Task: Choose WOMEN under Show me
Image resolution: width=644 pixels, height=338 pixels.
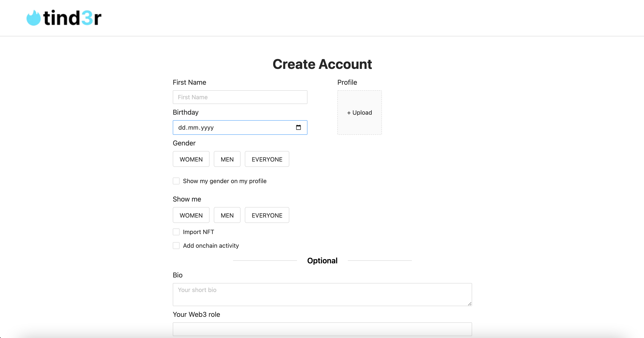Action: click(191, 215)
